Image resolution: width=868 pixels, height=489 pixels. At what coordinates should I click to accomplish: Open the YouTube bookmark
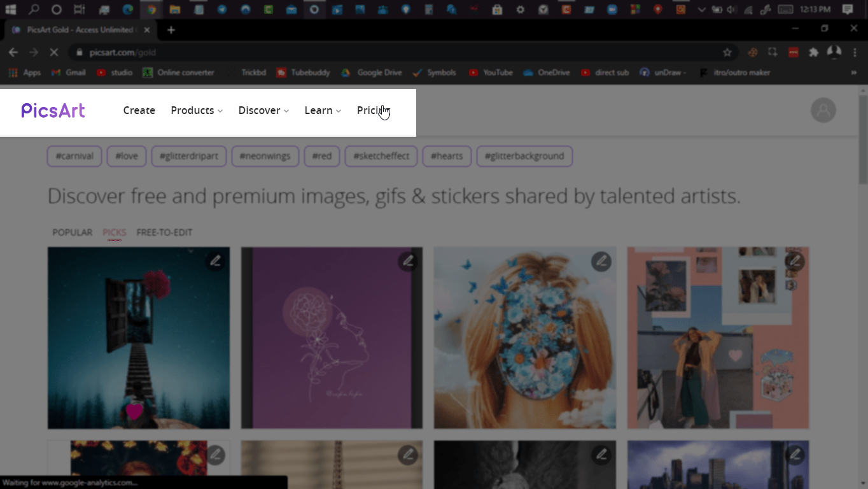(491, 73)
